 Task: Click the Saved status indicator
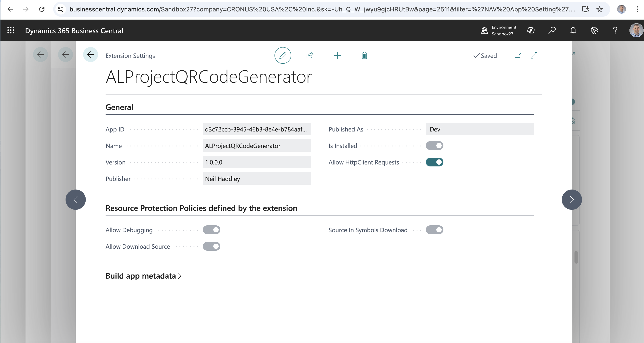click(485, 55)
